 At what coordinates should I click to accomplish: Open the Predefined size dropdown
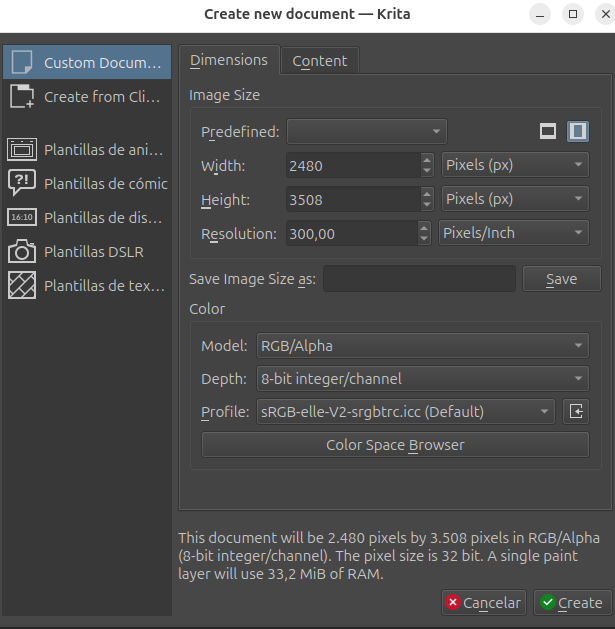tap(367, 132)
